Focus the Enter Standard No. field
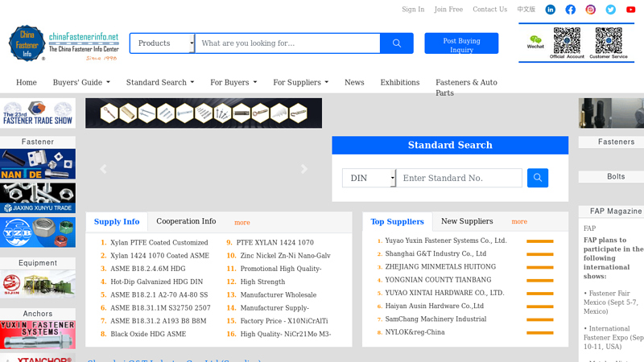 point(459,178)
